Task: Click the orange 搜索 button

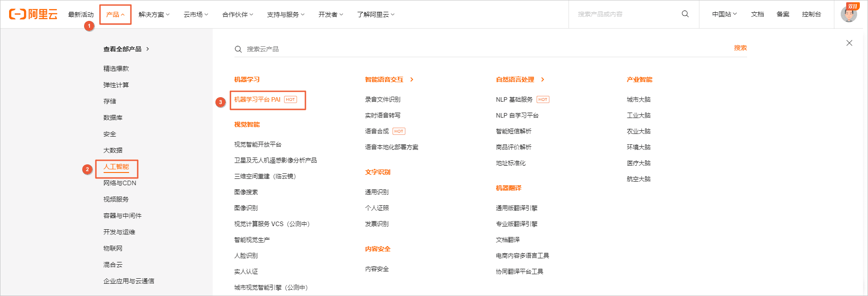Action: tap(740, 48)
